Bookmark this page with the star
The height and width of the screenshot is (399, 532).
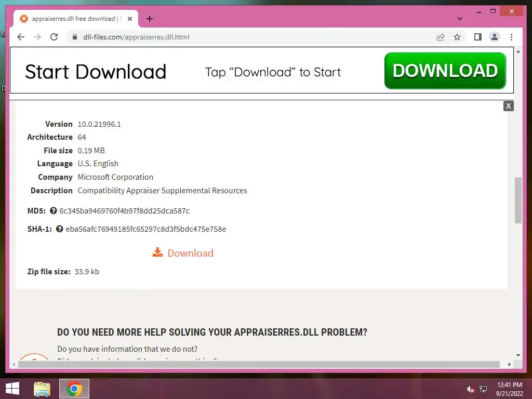[457, 37]
